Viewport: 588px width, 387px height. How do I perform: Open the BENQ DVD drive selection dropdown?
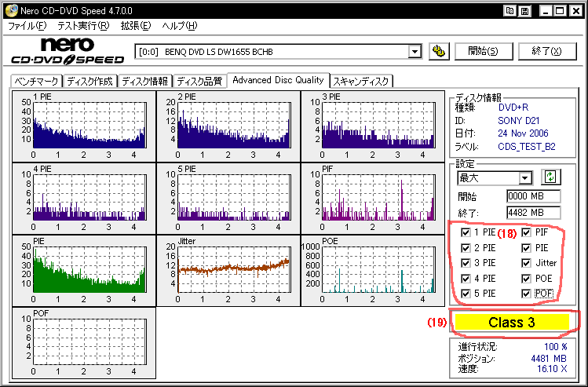[415, 52]
